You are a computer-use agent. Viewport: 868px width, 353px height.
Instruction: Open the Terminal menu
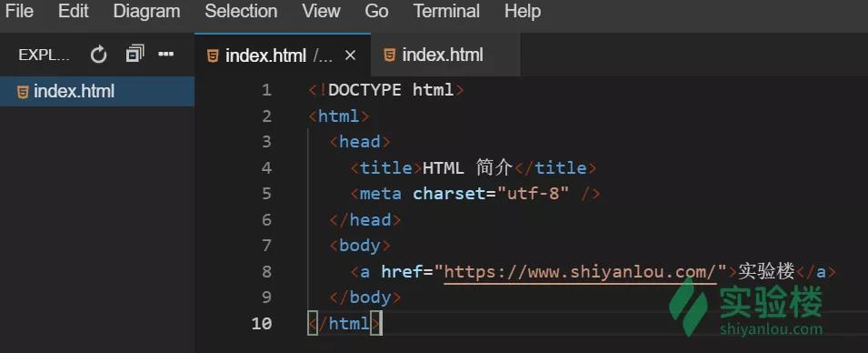tap(447, 11)
